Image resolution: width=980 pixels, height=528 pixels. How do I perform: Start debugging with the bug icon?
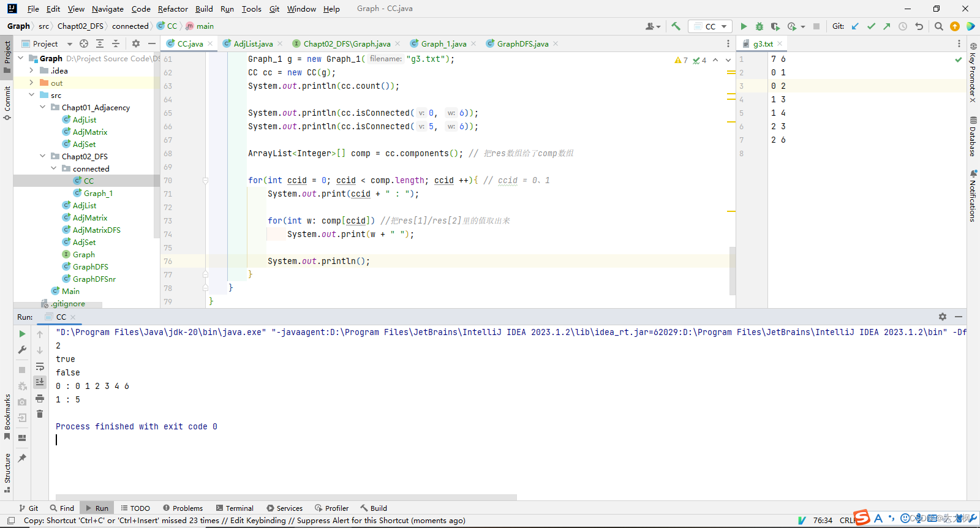click(759, 26)
